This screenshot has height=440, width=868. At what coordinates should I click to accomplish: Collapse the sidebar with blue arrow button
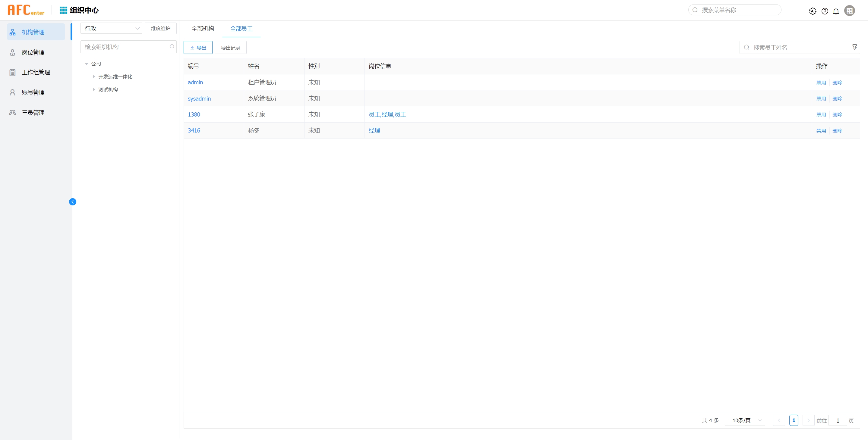coord(72,202)
